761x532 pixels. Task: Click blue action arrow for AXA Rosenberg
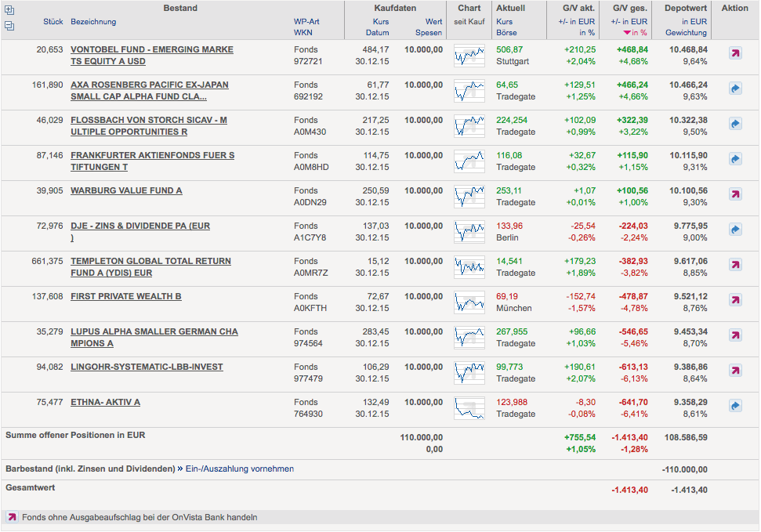pos(735,89)
